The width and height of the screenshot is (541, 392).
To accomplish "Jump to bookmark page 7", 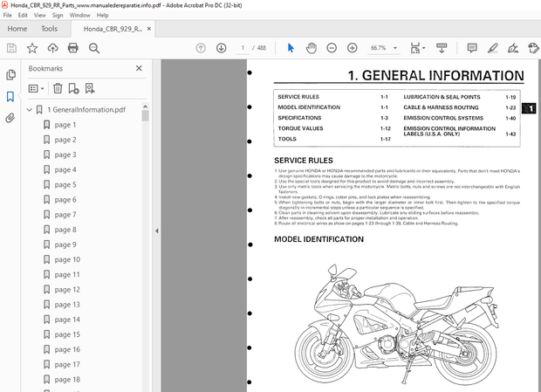I will tap(65, 215).
